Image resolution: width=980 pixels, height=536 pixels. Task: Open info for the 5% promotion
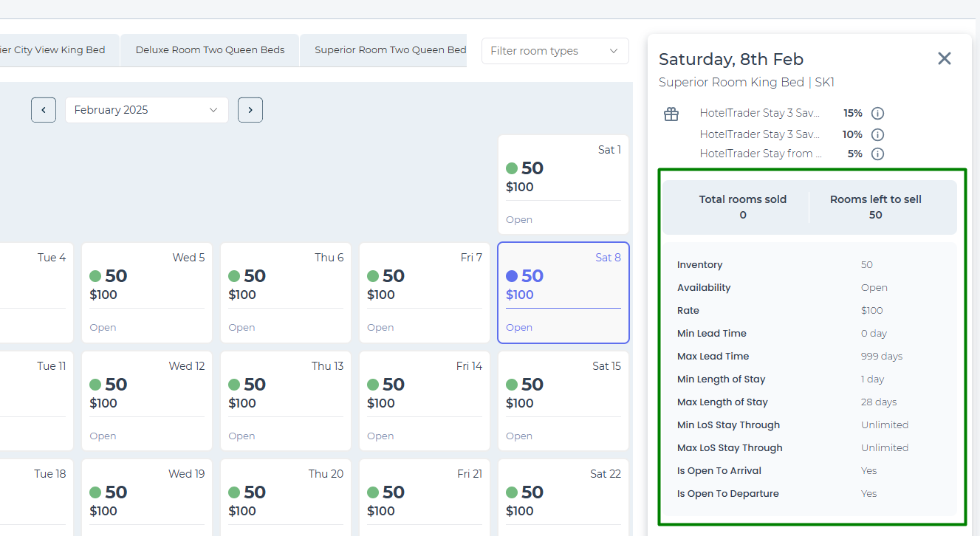coord(877,154)
